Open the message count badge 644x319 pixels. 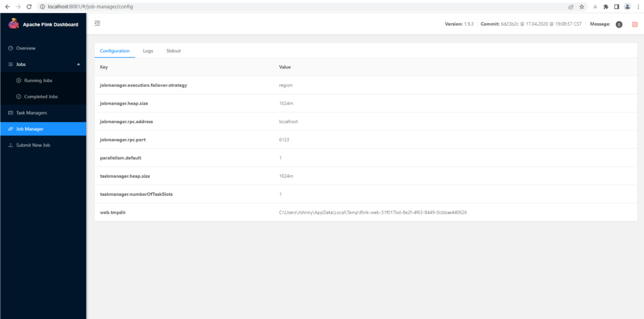tap(619, 24)
